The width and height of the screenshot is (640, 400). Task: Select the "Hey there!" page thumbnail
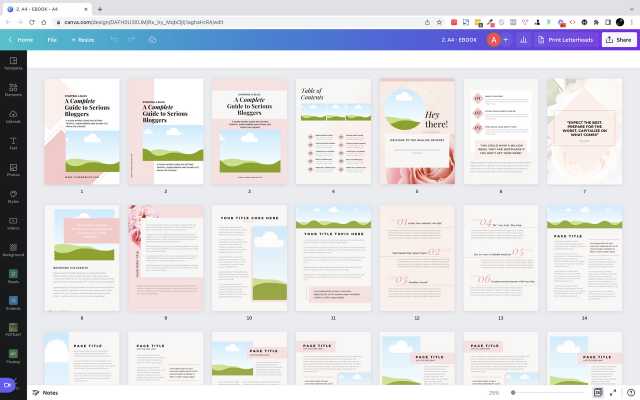(x=417, y=131)
